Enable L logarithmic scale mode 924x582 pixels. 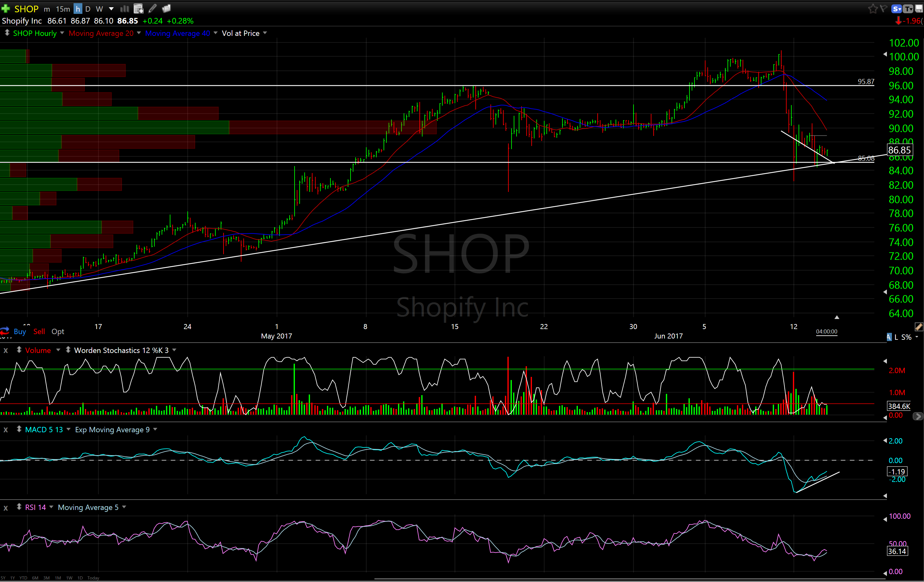(896, 337)
